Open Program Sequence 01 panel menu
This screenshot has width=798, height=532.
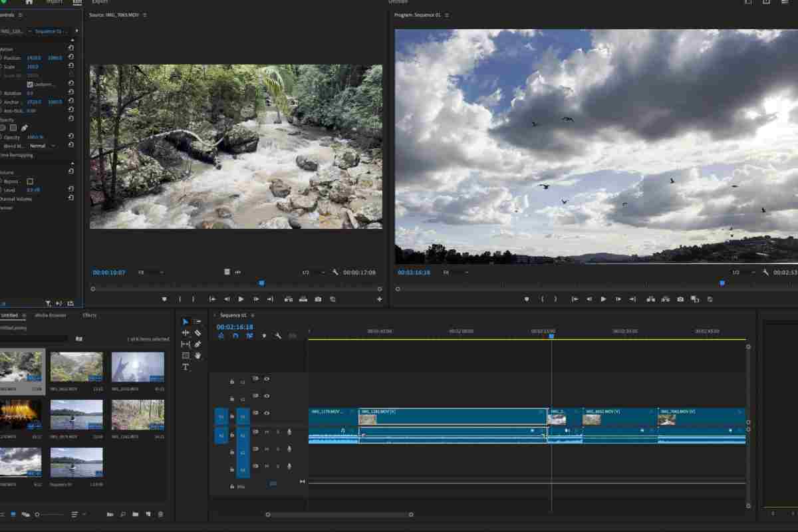(x=448, y=15)
